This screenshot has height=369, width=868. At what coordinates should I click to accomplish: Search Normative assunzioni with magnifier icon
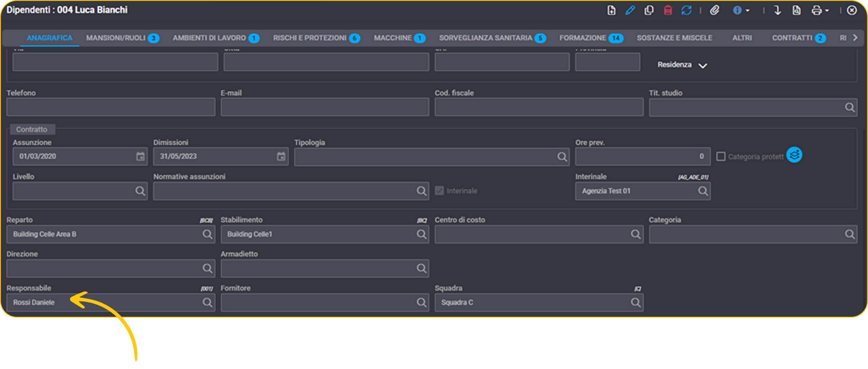[421, 191]
